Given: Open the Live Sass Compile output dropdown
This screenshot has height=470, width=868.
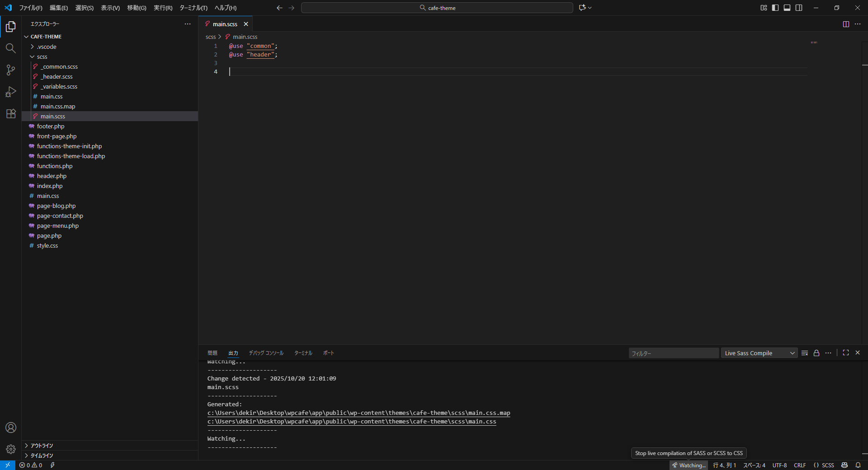Looking at the screenshot, I should click(759, 353).
